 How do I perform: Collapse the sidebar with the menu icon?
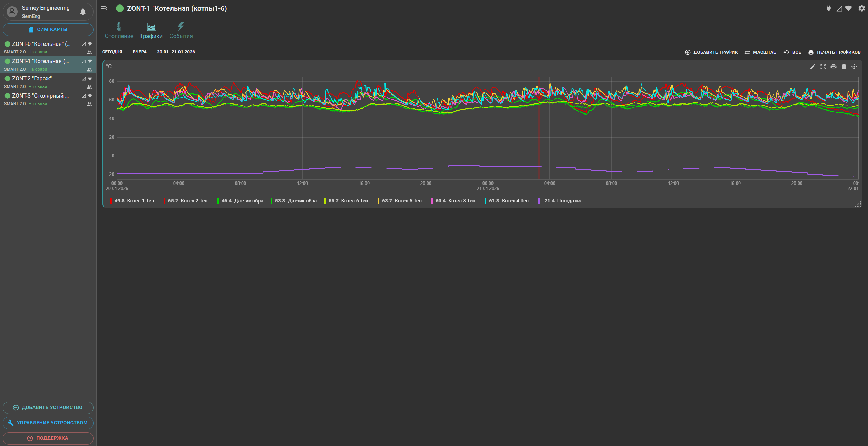tap(104, 8)
